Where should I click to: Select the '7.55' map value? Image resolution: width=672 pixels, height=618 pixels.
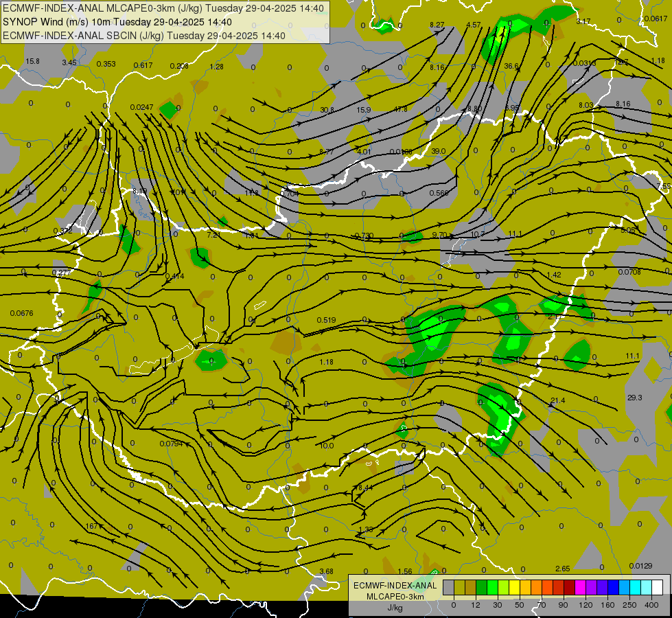(x=664, y=186)
